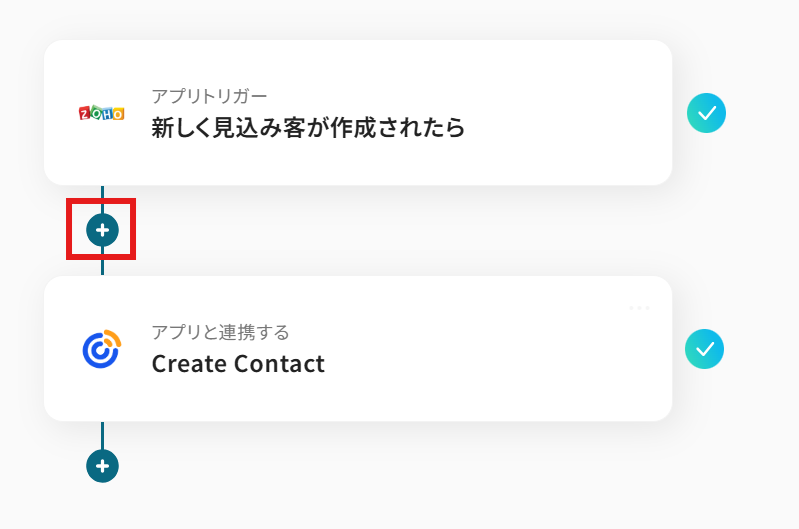This screenshot has height=529, width=799.
Task: Open the 新しく見込み客が作成されたら trigger title
Action: 308,128
